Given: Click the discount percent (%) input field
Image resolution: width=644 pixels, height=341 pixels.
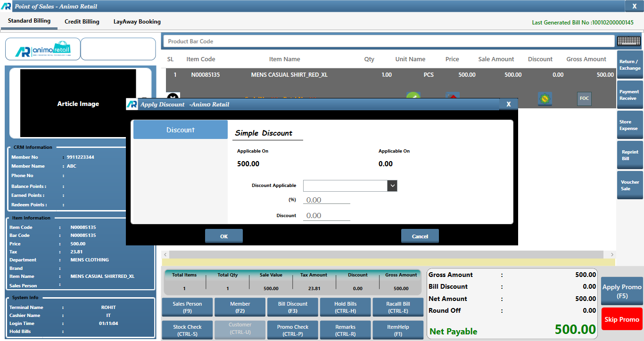Looking at the screenshot, I should (327, 200).
